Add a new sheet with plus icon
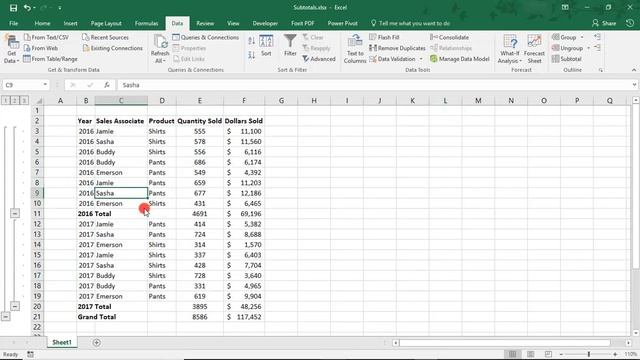Viewport: 640px width, 360px height. click(x=97, y=342)
